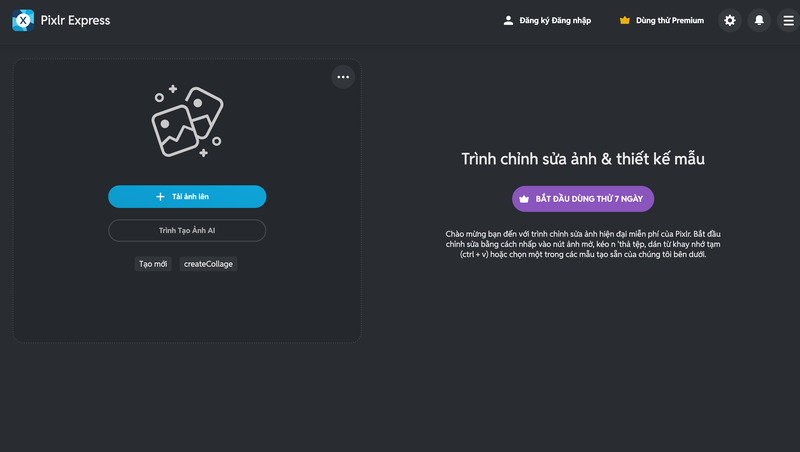Click the welcome paragraph starting Chào mừng bạn
This screenshot has width=800, height=452.
[x=583, y=244]
